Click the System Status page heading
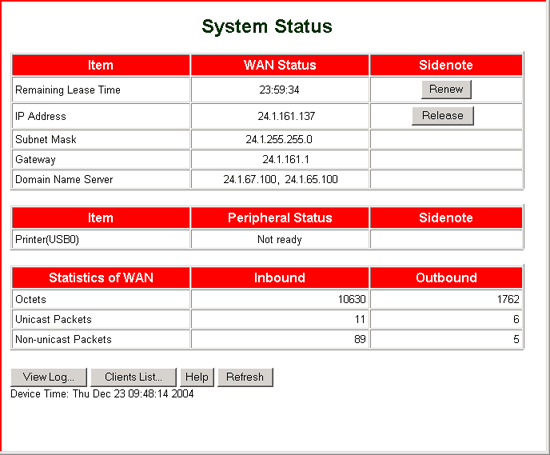This screenshot has height=455, width=550. [x=267, y=26]
